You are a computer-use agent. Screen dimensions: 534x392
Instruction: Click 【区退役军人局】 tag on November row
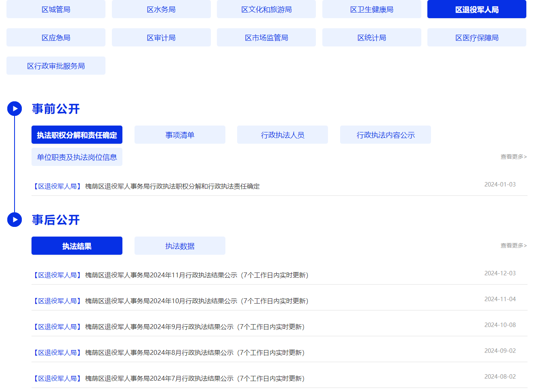[x=57, y=275]
